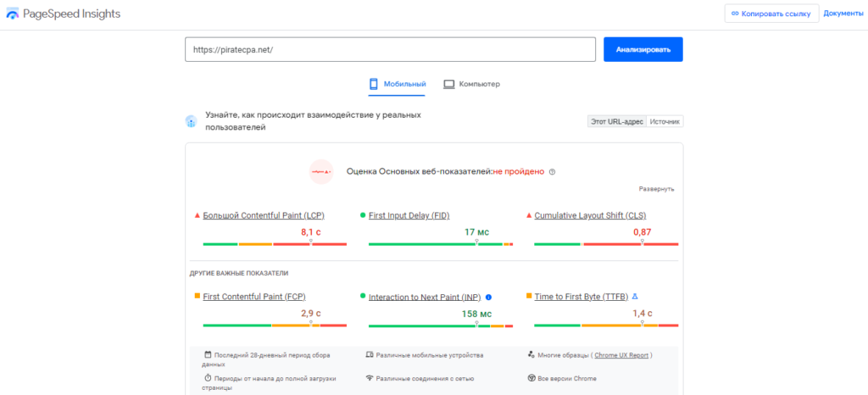Click the LCP distribution bar
868x395 pixels.
pos(275,244)
